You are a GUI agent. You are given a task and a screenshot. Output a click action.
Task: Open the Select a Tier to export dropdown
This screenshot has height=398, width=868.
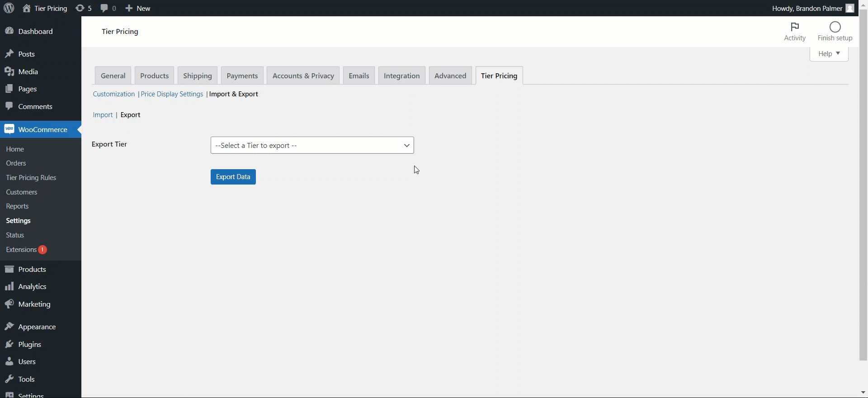(312, 145)
